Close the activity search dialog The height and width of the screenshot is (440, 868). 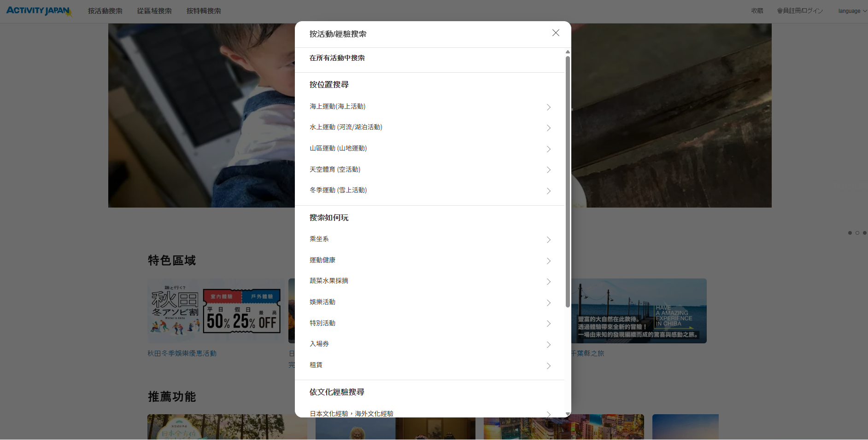[x=556, y=33]
